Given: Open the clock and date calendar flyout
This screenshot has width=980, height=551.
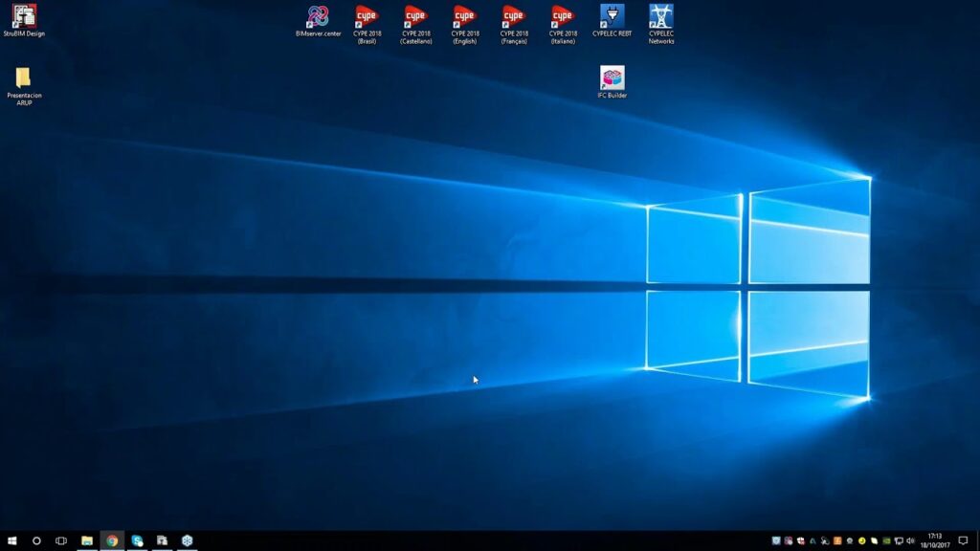Looking at the screenshot, I should (935, 540).
